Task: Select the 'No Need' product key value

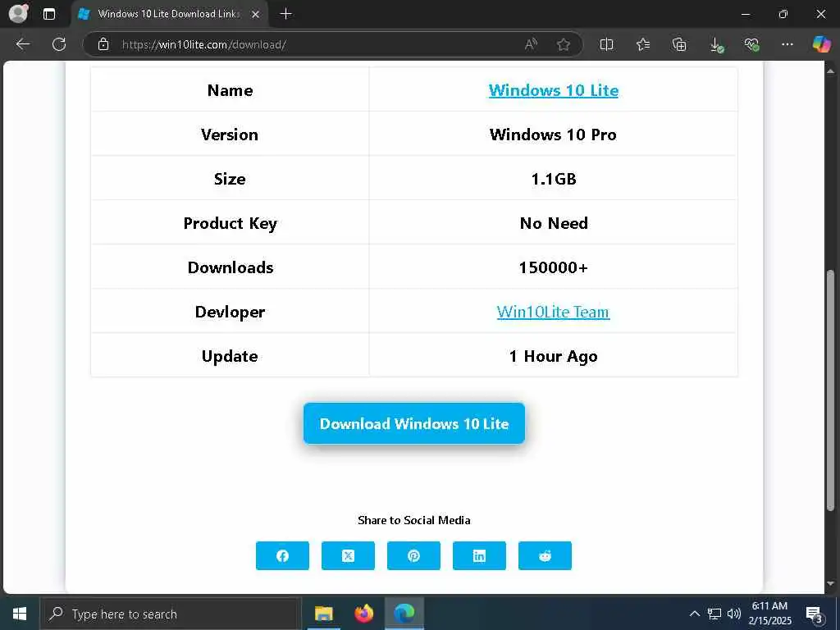Action: tap(554, 223)
